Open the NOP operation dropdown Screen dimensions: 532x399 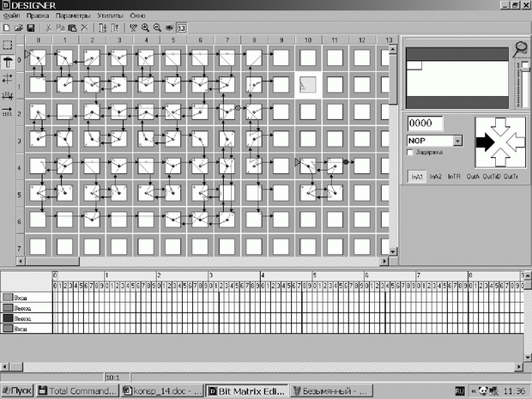point(457,140)
